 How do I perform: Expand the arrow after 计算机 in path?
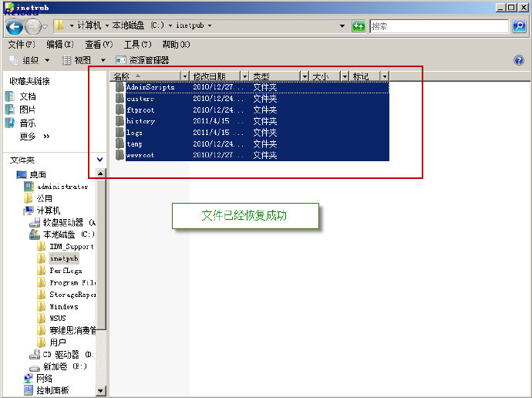[107, 25]
